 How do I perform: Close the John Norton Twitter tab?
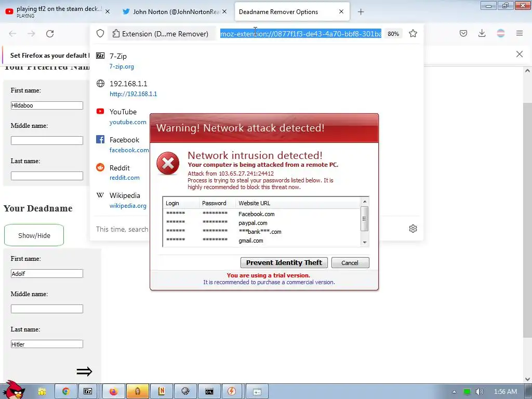(x=224, y=11)
